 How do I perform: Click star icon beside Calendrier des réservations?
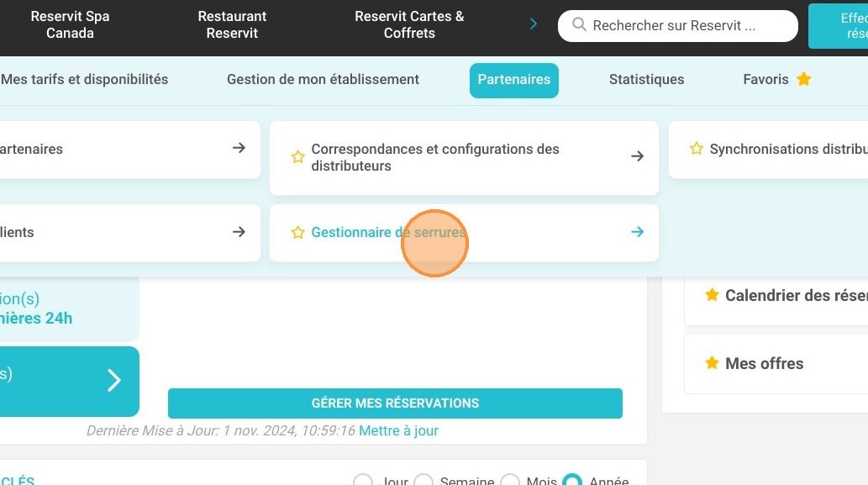pos(712,294)
